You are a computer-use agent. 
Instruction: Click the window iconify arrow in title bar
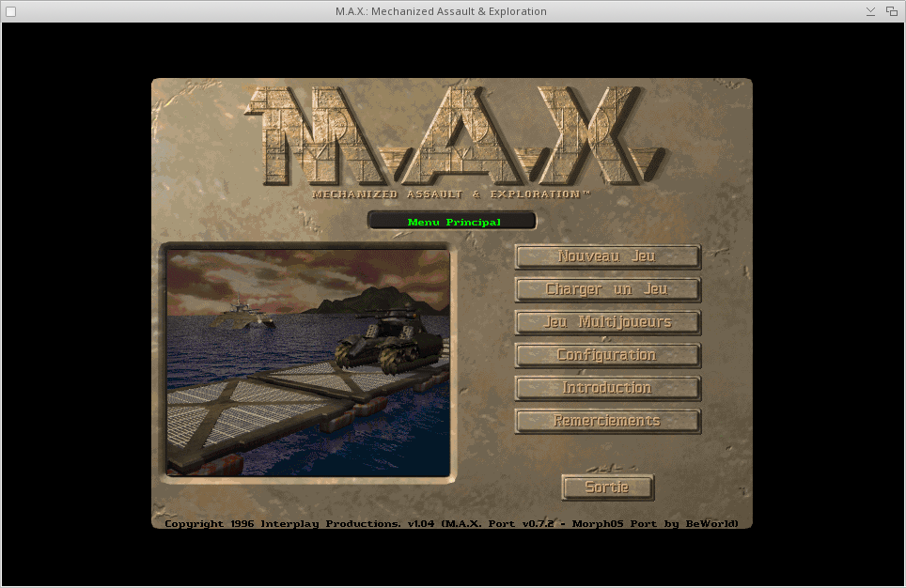871,11
